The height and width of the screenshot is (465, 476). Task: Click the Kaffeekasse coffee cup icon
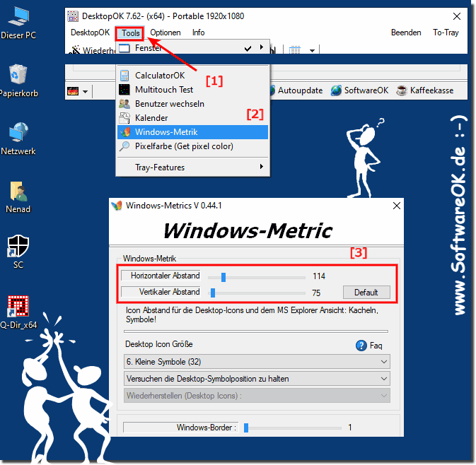pyautogui.click(x=402, y=90)
